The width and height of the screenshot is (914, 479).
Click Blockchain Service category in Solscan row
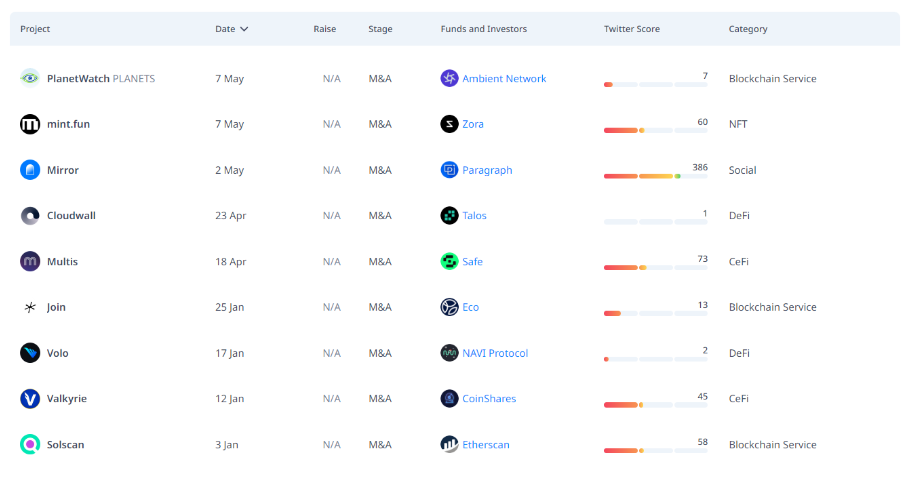pyautogui.click(x=772, y=445)
